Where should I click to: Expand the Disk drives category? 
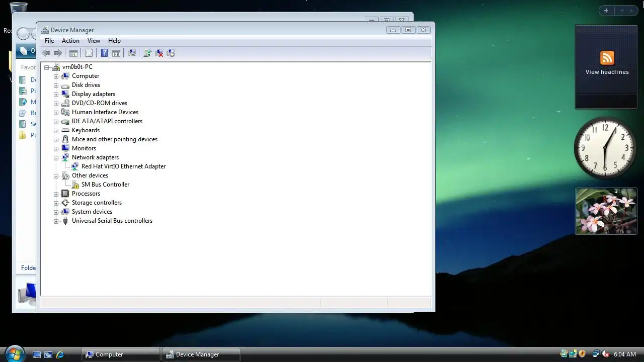pos(56,85)
